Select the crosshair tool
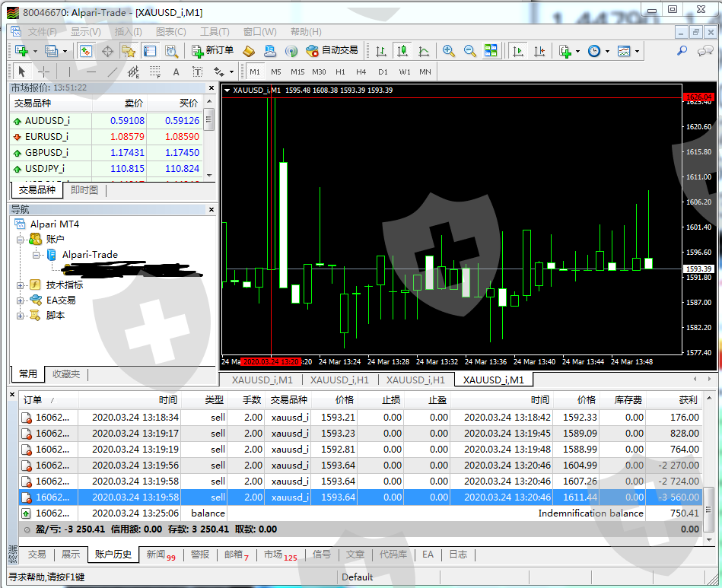Screen dimensions: 722x588 pyautogui.click(x=44, y=72)
